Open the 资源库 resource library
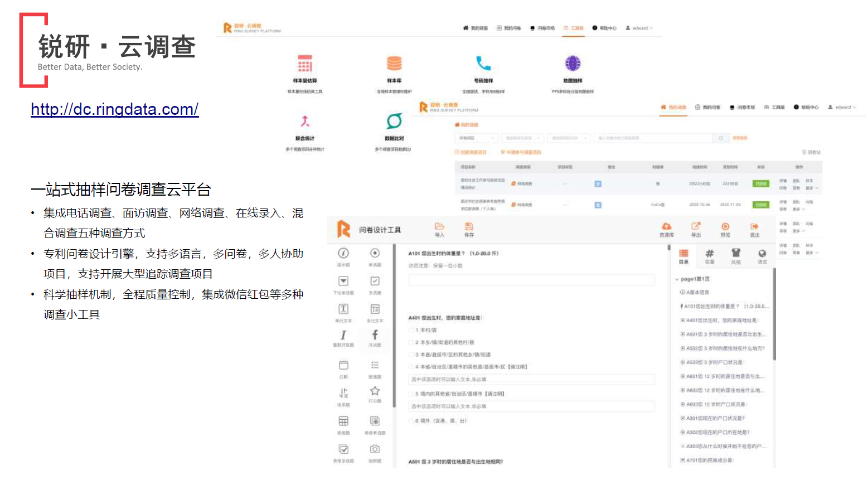Viewport: 868px width, 480px height. coord(666,230)
